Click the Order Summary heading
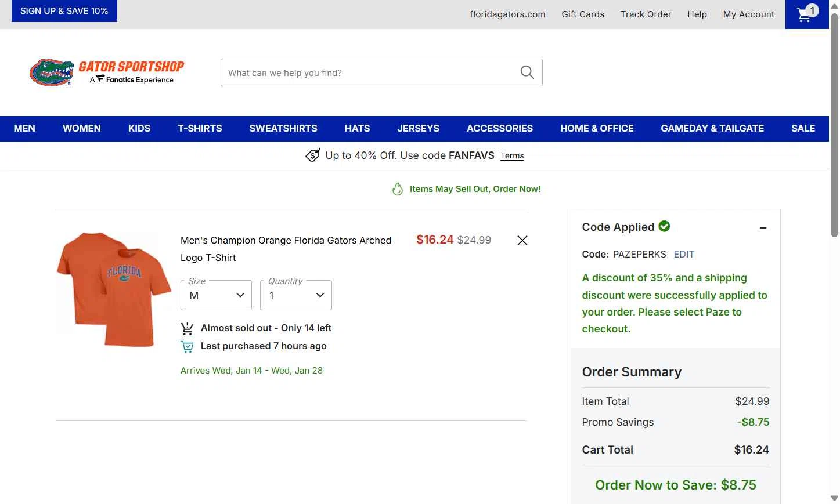This screenshot has height=504, width=840. 632,372
